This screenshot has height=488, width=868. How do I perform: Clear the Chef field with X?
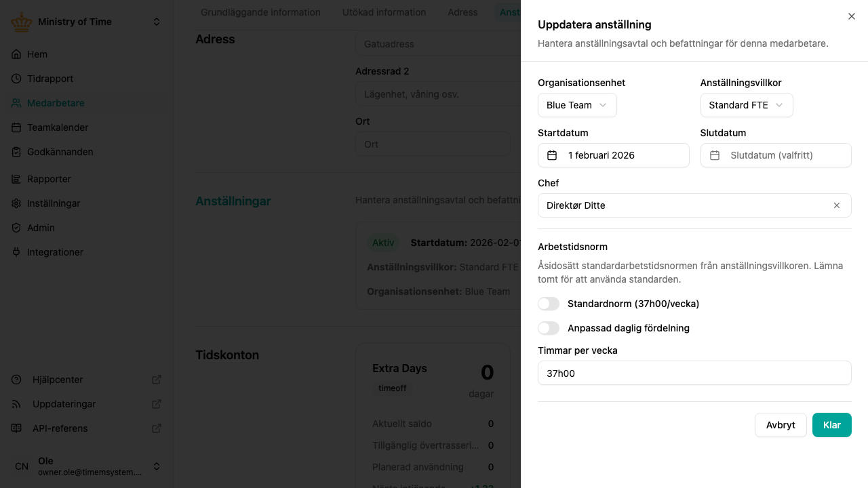837,205
